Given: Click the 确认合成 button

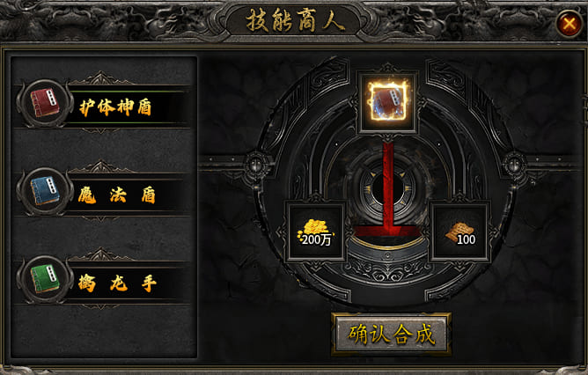Looking at the screenshot, I should click(x=391, y=334).
